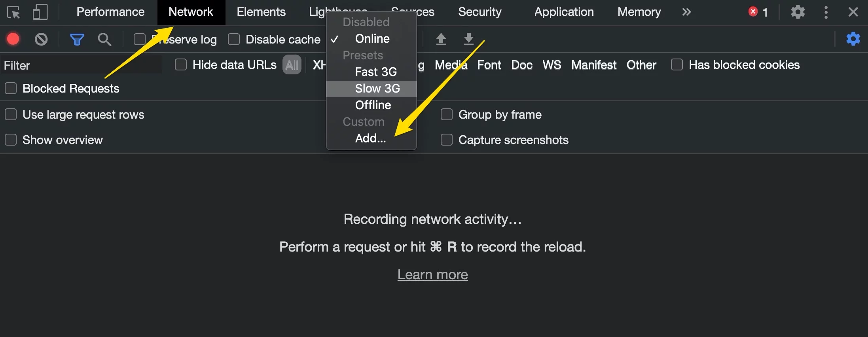868x337 pixels.
Task: Enable Use large request rows
Action: (x=11, y=114)
